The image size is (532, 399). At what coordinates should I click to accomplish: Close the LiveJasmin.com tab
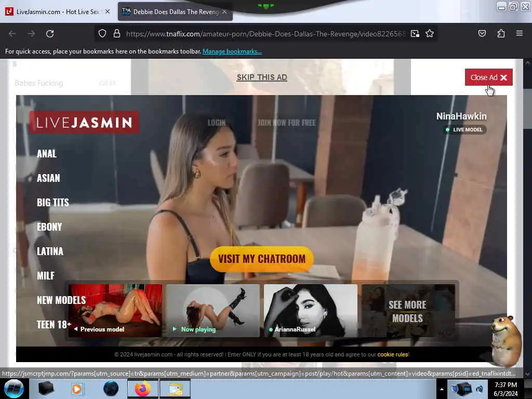[108, 11]
